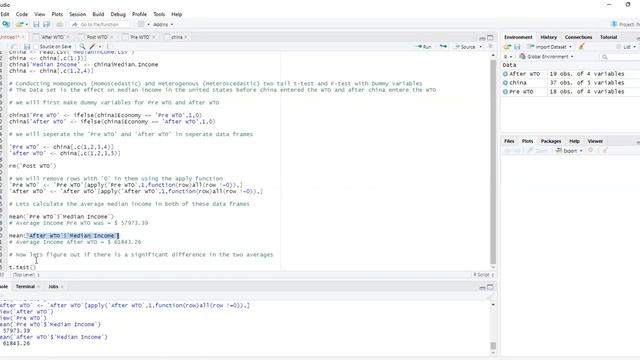Screen dimensions: 640x360
Task: Toggle the Source on Save checkbox
Action: pyautogui.click(x=36, y=47)
